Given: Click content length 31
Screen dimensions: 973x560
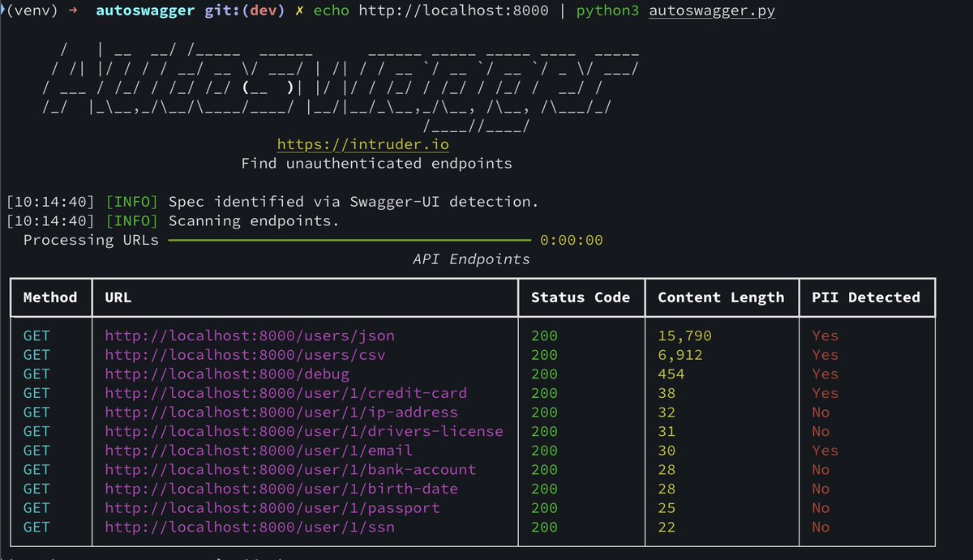Looking at the screenshot, I should click(667, 431).
